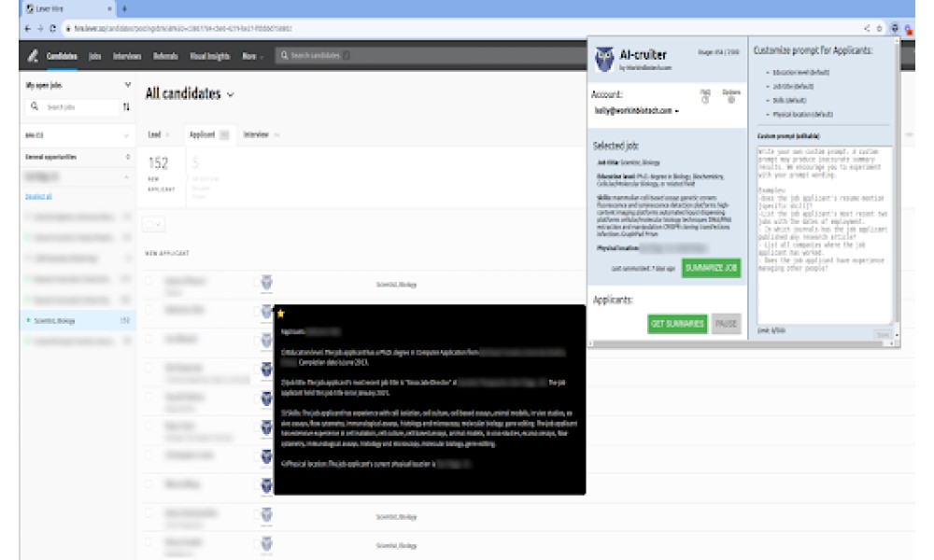Select the 152 New Applicant stage count
934x560 pixels.
coord(161,175)
